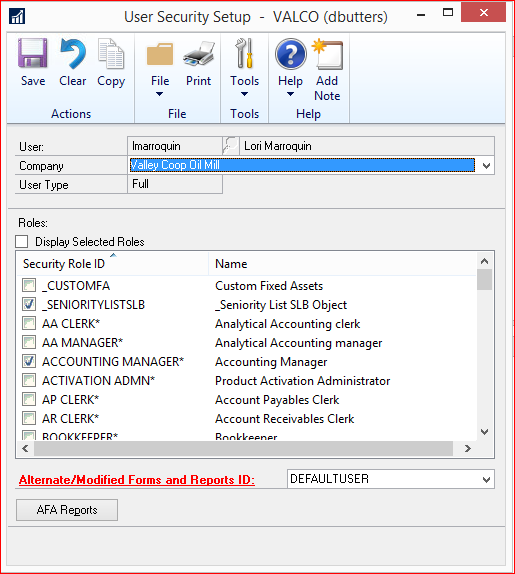This screenshot has height=574, width=515.
Task: Enable Display Selected Roles checkbox
Action: pos(22,242)
